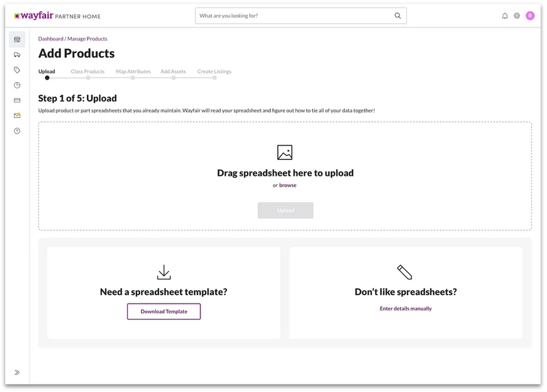Open the Enter details manually link
The height and width of the screenshot is (392, 547).
click(406, 309)
